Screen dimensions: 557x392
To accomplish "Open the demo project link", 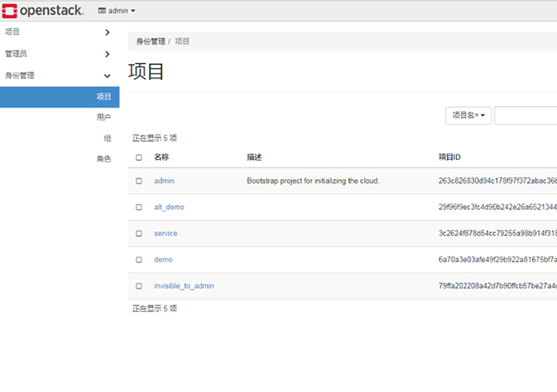I will (x=163, y=260).
